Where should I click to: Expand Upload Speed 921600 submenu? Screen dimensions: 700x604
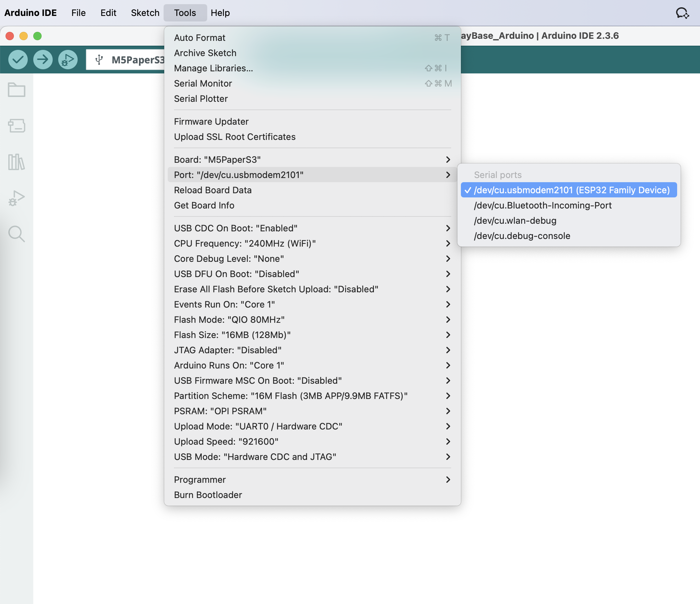click(x=312, y=442)
